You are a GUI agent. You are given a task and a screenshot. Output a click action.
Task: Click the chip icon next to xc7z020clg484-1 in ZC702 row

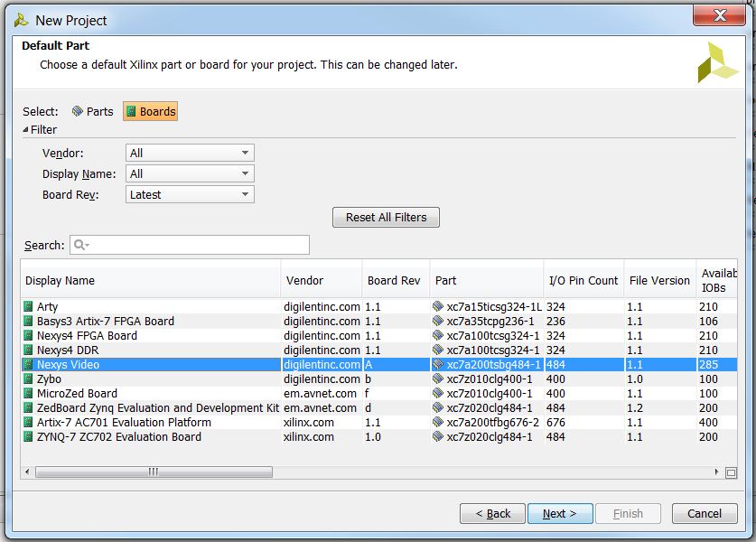[438, 437]
